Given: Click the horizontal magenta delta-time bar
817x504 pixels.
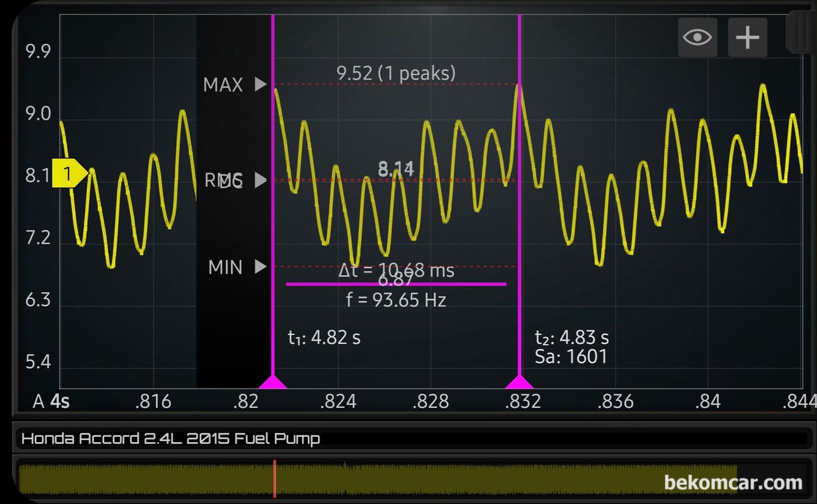Looking at the screenshot, I should point(396,284).
